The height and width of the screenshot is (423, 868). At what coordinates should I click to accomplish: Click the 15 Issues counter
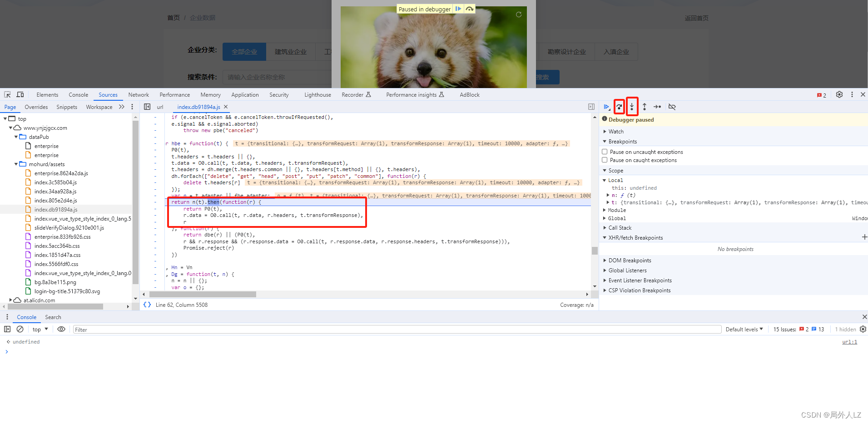pyautogui.click(x=799, y=329)
